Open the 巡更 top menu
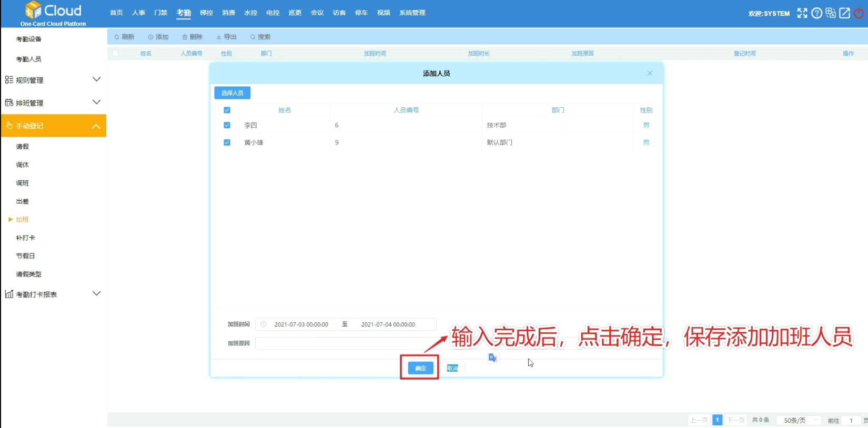868x428 pixels. point(295,13)
